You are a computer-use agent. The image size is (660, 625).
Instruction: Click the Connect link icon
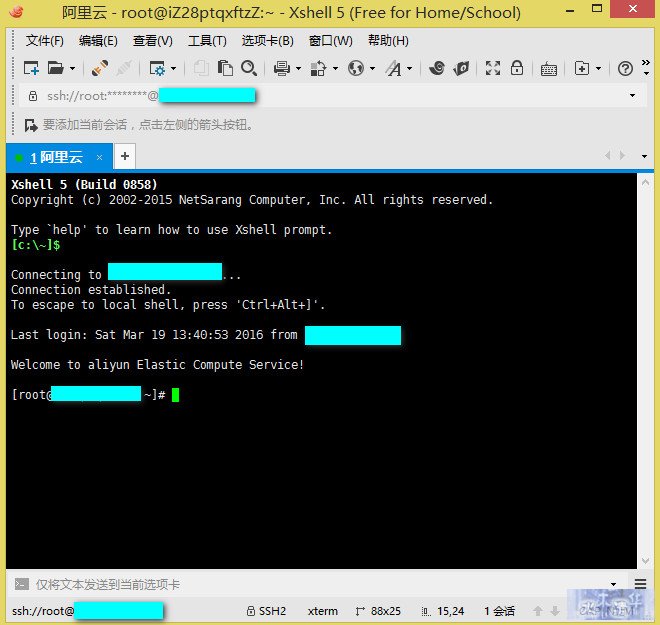point(100,68)
